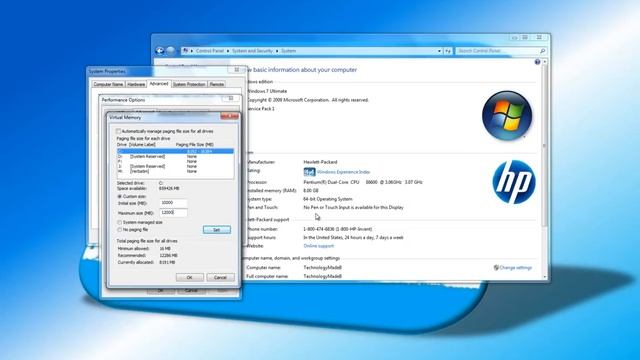Screen dimensions: 640x360
Task: Click the Initial size (MB) field
Action: tap(173, 203)
